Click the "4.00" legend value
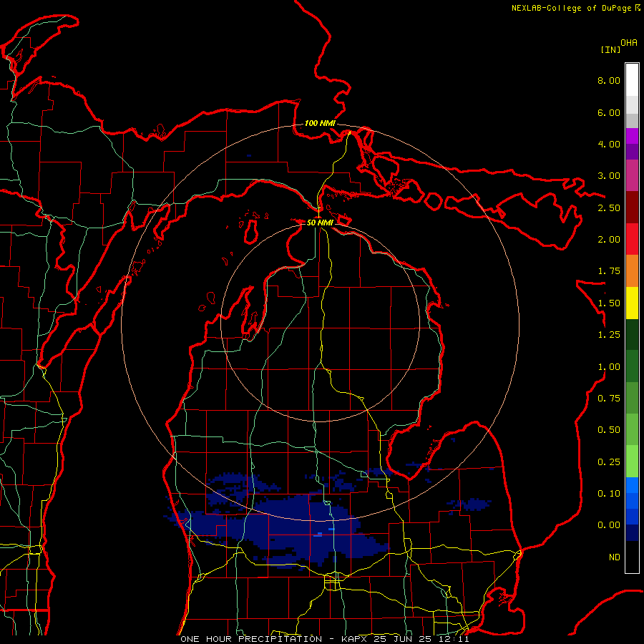This screenshot has height=644, width=644. 609,144
